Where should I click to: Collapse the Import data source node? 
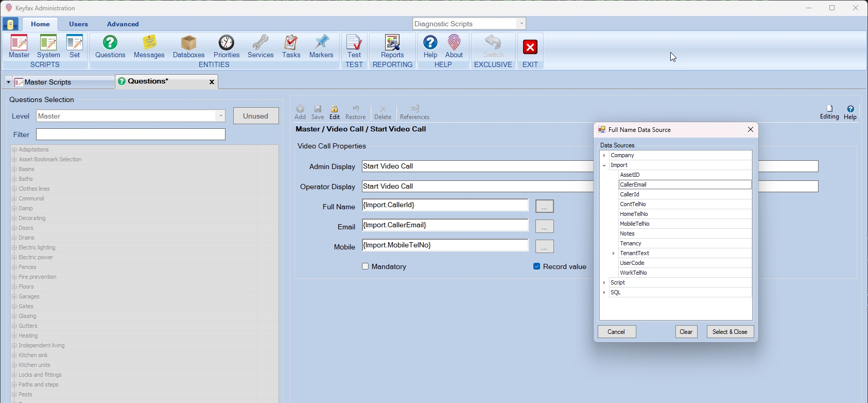(604, 165)
